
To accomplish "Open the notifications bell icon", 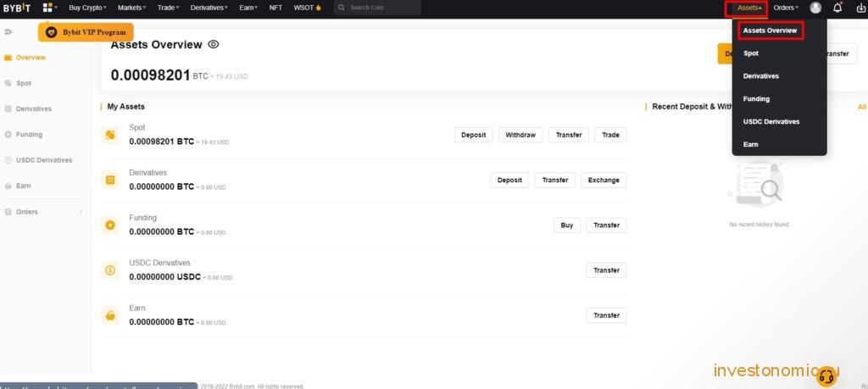I will point(837,8).
